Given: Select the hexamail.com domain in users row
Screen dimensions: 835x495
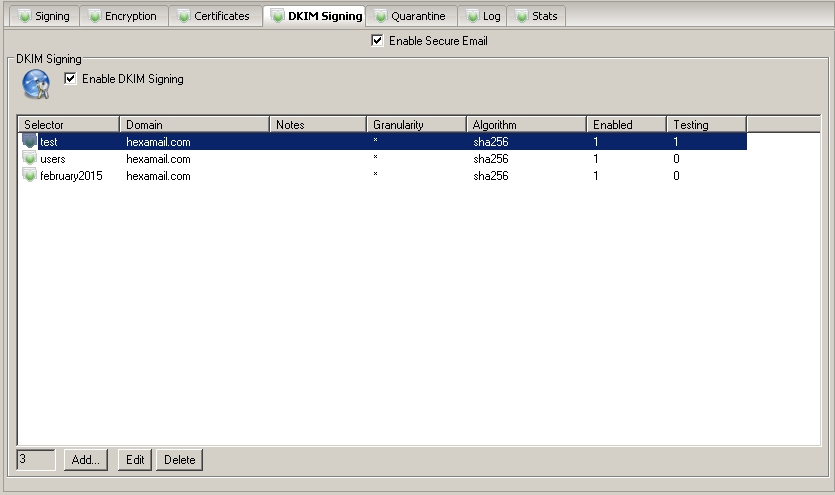Looking at the screenshot, I should tap(158, 159).
